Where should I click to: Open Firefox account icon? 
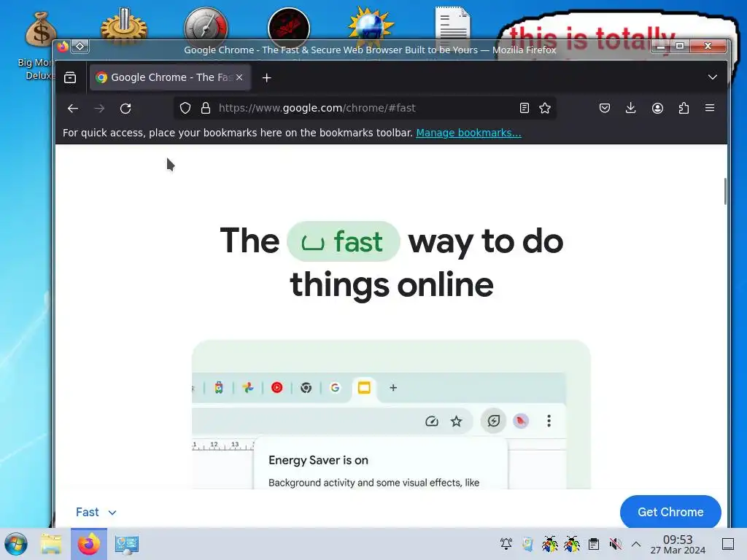(x=657, y=108)
